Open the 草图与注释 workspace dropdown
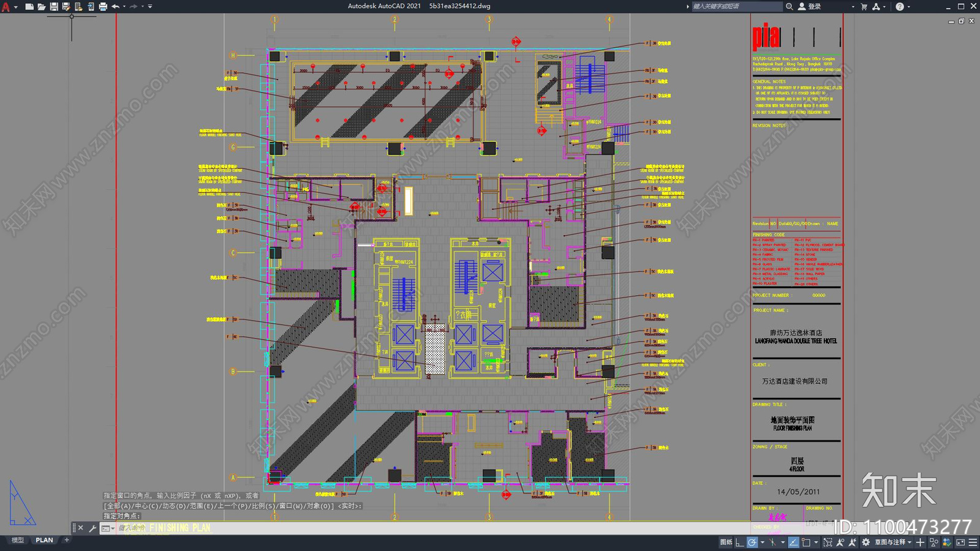 tap(893, 542)
